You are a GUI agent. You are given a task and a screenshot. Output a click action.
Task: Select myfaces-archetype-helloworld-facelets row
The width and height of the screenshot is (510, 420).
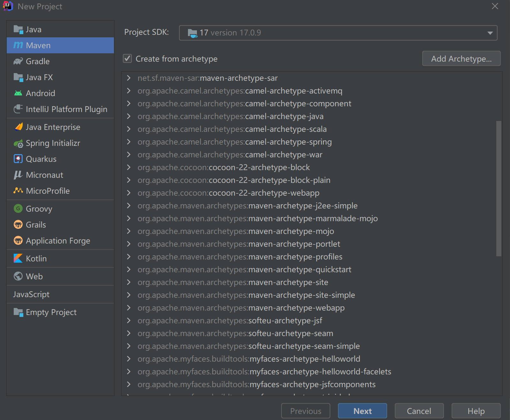click(311, 371)
